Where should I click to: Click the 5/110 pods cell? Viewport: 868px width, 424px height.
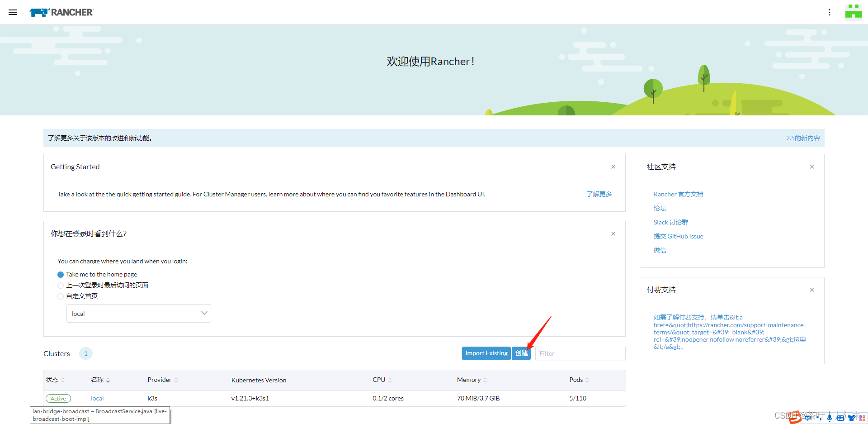click(x=578, y=399)
